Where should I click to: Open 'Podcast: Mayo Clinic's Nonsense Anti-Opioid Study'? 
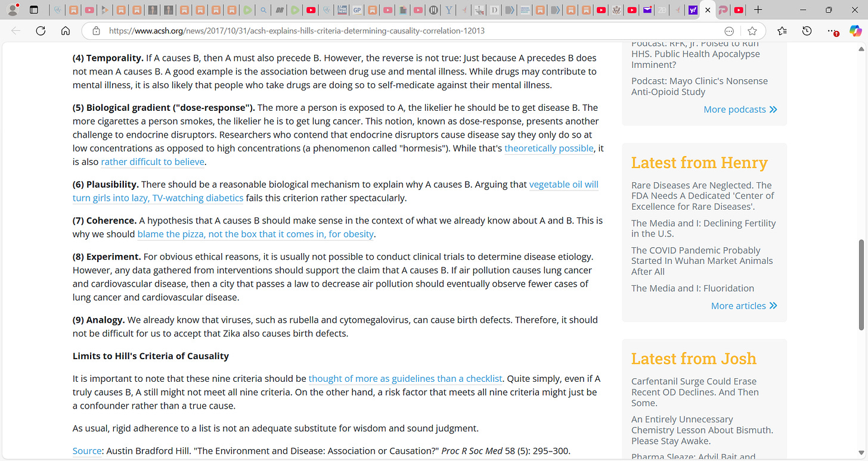(700, 86)
